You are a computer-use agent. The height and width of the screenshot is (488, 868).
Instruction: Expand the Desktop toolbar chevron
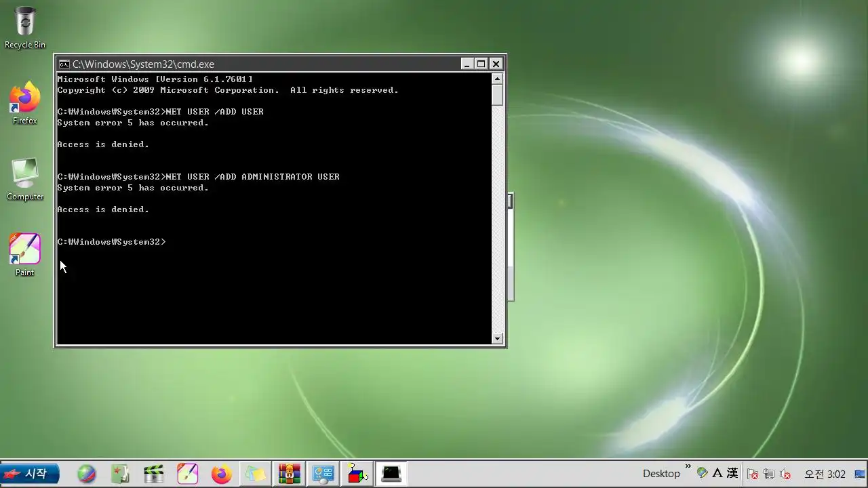point(688,467)
